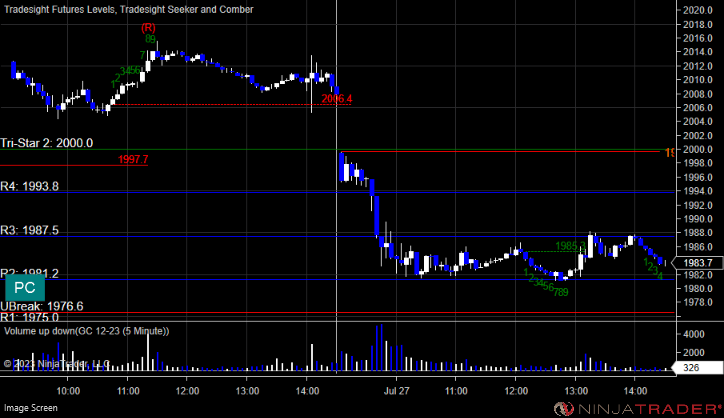Image resolution: width=724 pixels, height=418 pixels.
Task: Select the R4: 1993.8 level label
Action: coord(30,186)
